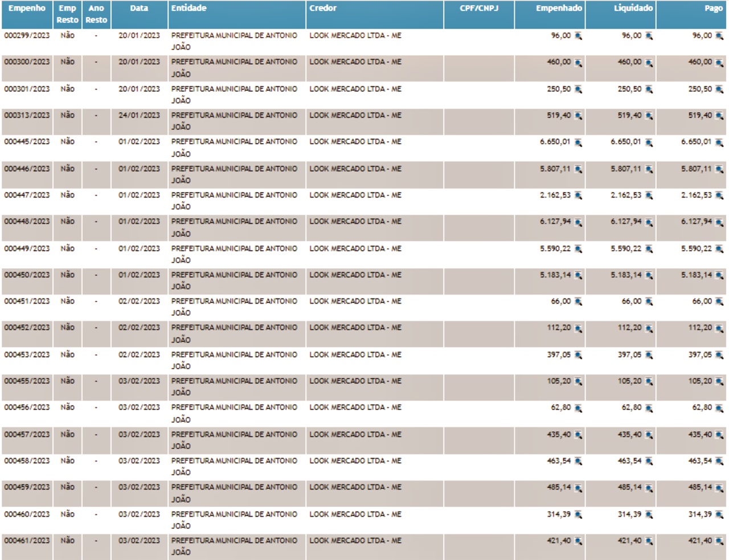Open Liquidado magnifier icon for 000459/2023
The width and height of the screenshot is (729, 560).
[x=649, y=488]
